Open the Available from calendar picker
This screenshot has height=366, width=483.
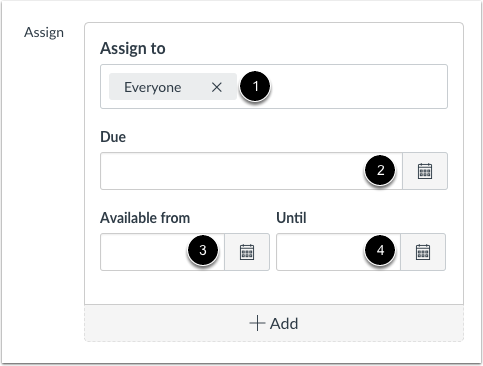247,252
